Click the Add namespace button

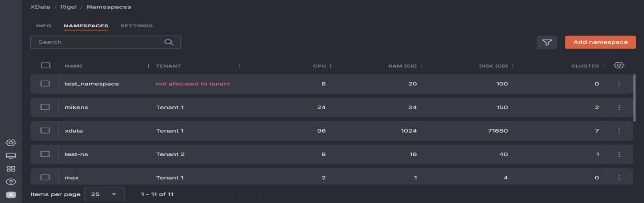tap(600, 42)
